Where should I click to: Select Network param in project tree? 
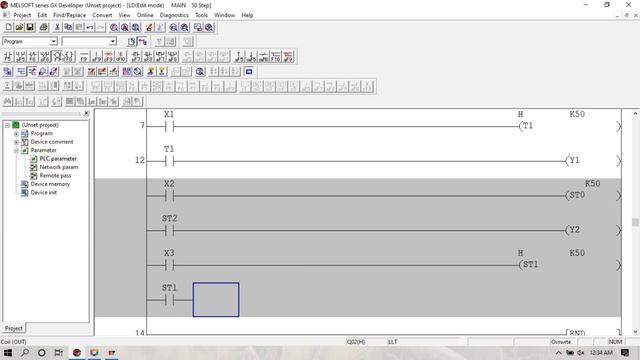tap(59, 167)
